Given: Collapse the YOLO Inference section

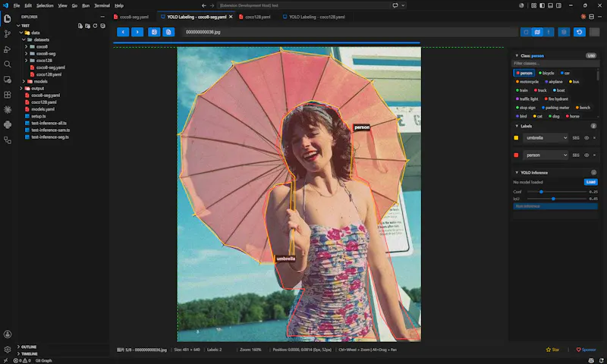Looking at the screenshot, I should click(x=517, y=173).
